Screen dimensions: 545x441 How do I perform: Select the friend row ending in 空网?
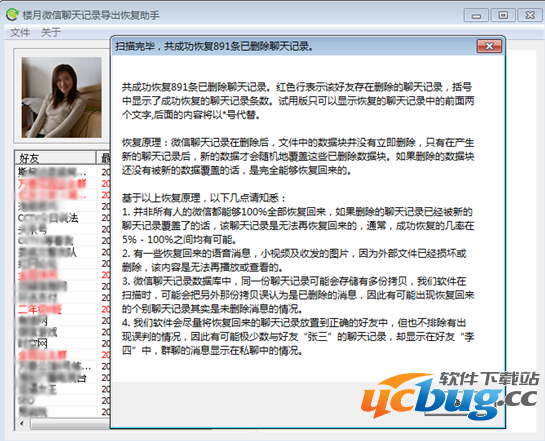(63, 343)
